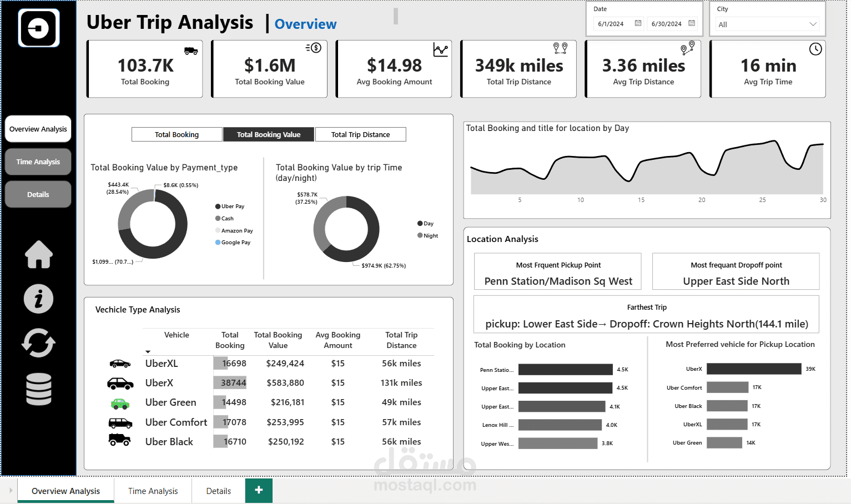The height and width of the screenshot is (504, 851).
Task: Select the Total Trip Distance measure toggle
Action: click(x=360, y=134)
